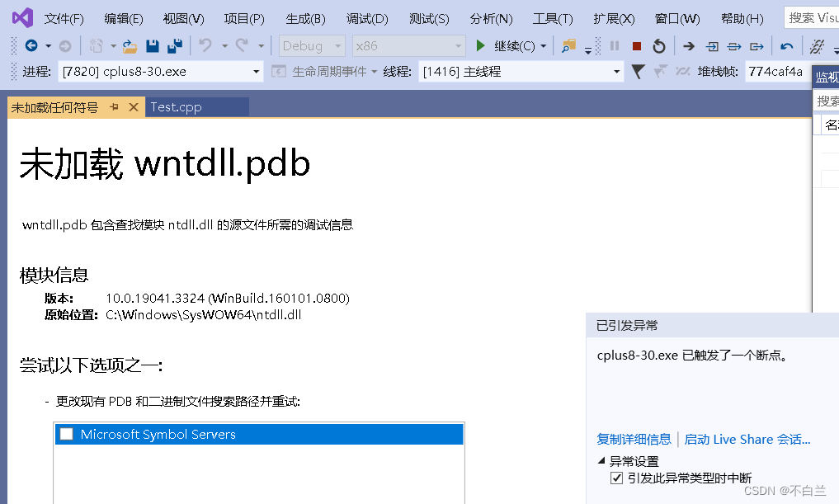Open the Edit menu
Image resolution: width=839 pixels, height=504 pixels.
(x=124, y=19)
